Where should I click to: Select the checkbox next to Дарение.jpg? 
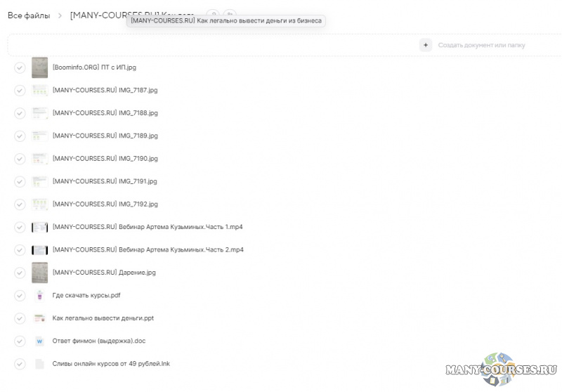click(20, 273)
